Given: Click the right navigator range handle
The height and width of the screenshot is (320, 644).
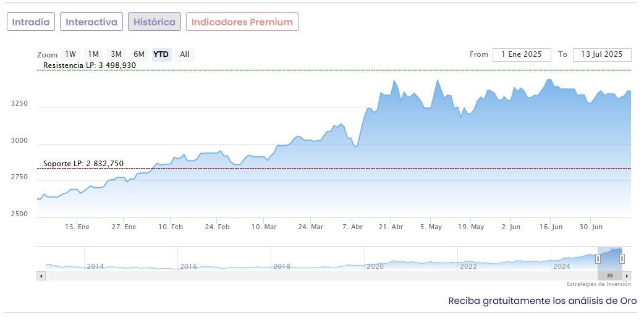Looking at the screenshot, I should click(x=622, y=259).
